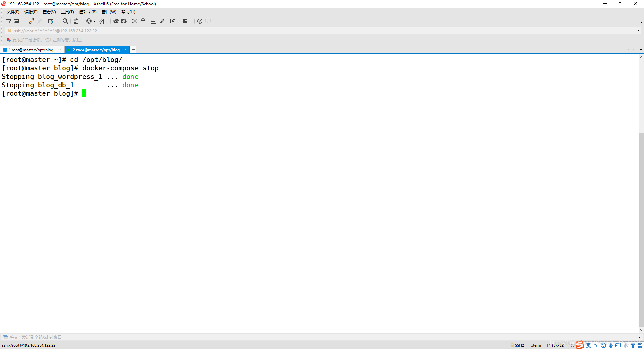Click the ssh address bar field
This screenshot has width=644, height=349.
(x=322, y=31)
